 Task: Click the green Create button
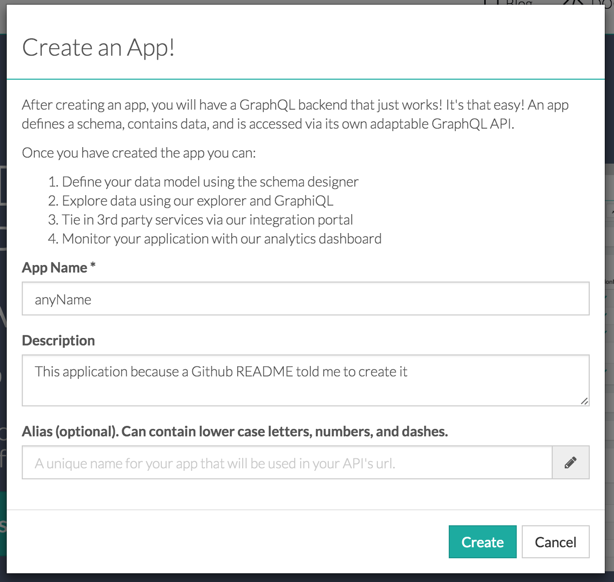(x=482, y=542)
